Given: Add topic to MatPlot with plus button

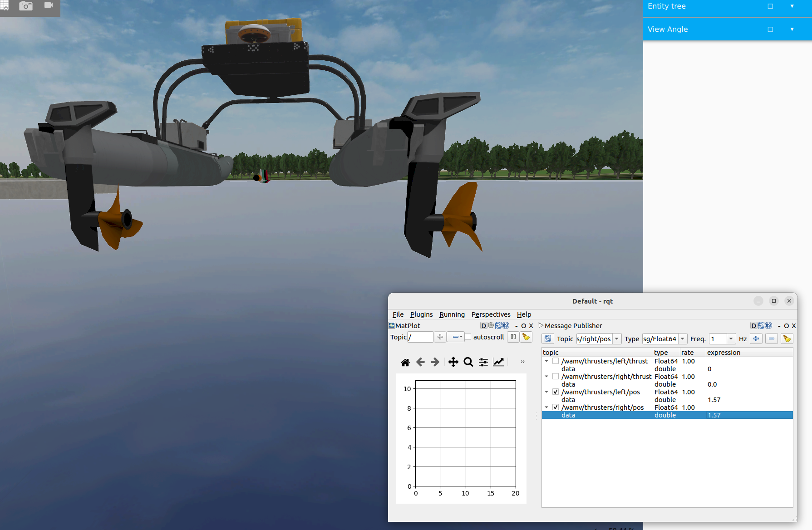Looking at the screenshot, I should click(x=440, y=337).
